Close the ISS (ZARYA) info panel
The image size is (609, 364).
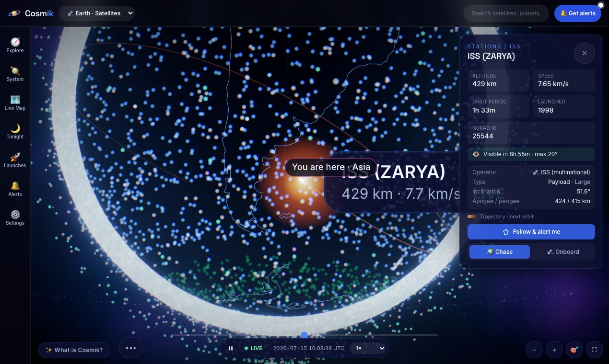[x=585, y=53]
